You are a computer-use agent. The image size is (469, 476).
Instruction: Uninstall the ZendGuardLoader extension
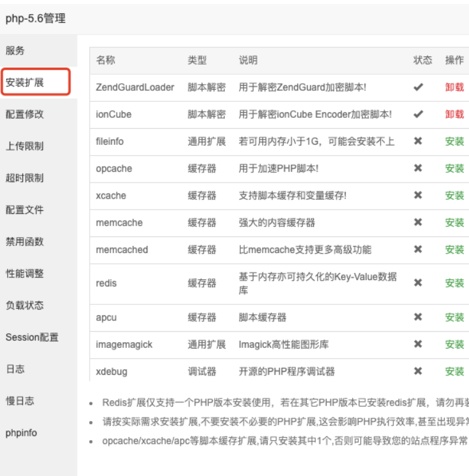click(454, 87)
